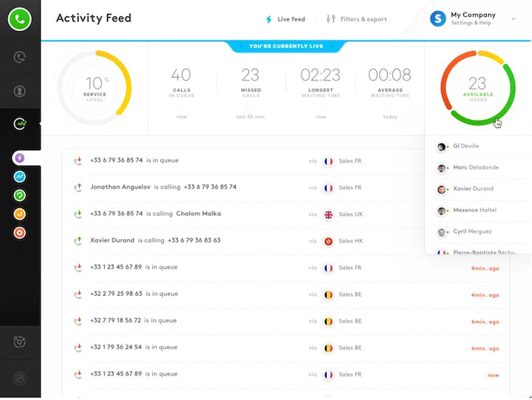Click Cyril Merguez's avatar

441,233
